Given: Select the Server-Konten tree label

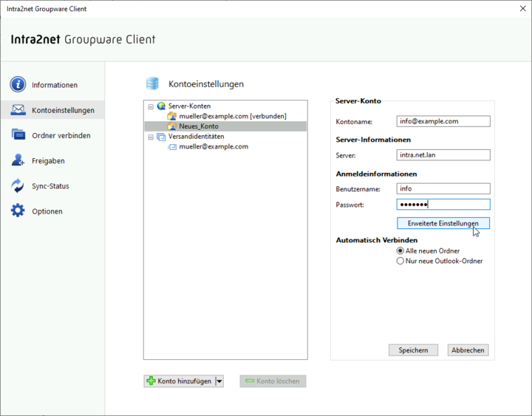Looking at the screenshot, I should click(x=189, y=106).
